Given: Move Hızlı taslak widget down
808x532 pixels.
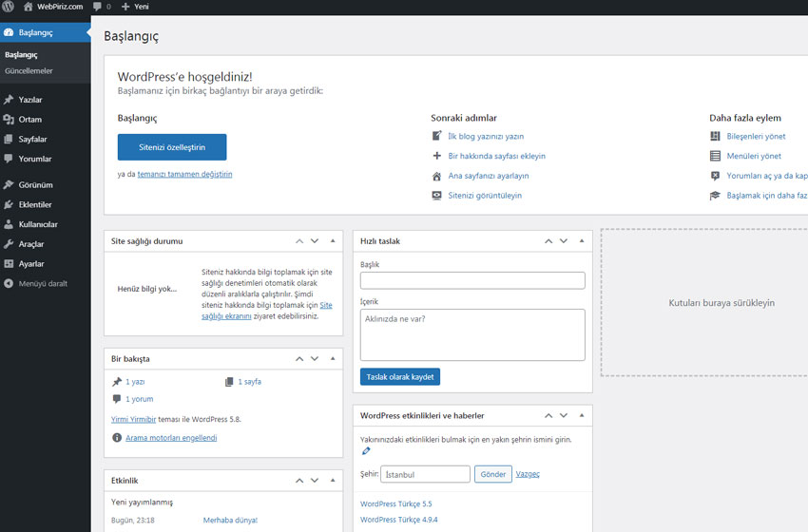Looking at the screenshot, I should tap(564, 241).
